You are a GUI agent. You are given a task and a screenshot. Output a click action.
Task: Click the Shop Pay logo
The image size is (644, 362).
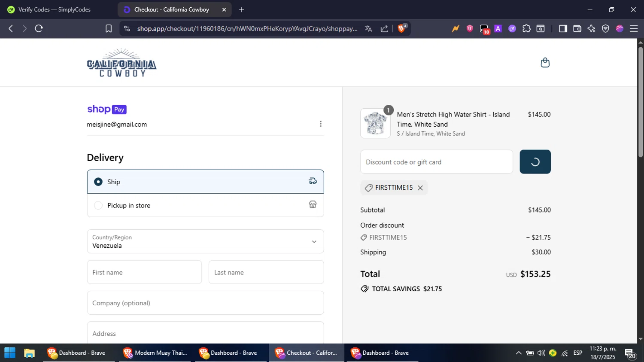107,109
